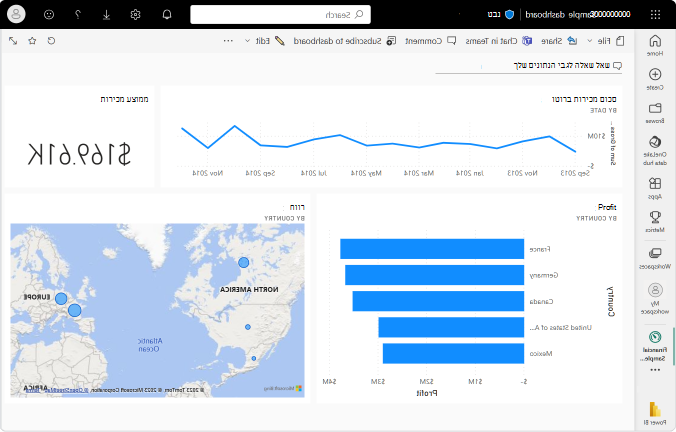Click the $3M axis label
Viewport: 676px width, 432px height.
coord(378,382)
